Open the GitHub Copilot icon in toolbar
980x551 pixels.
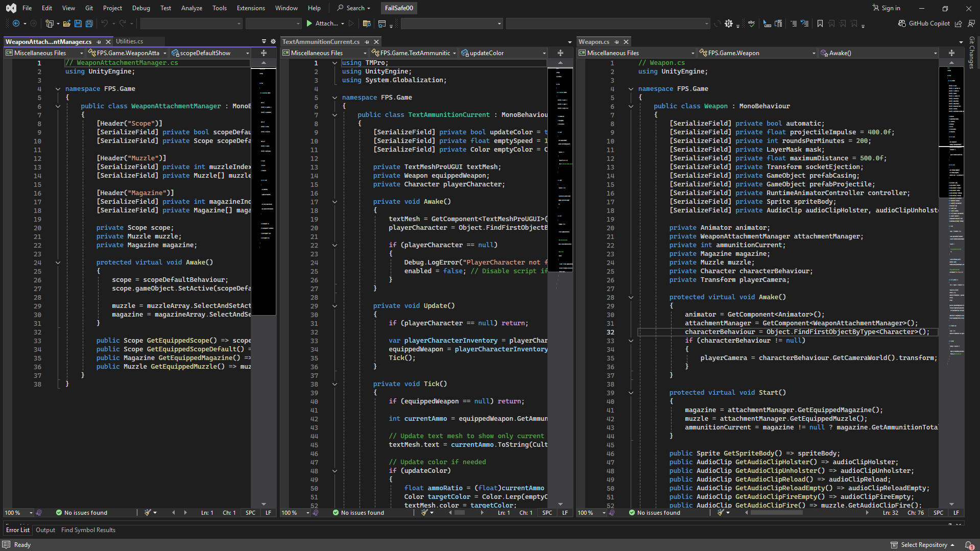coord(902,23)
